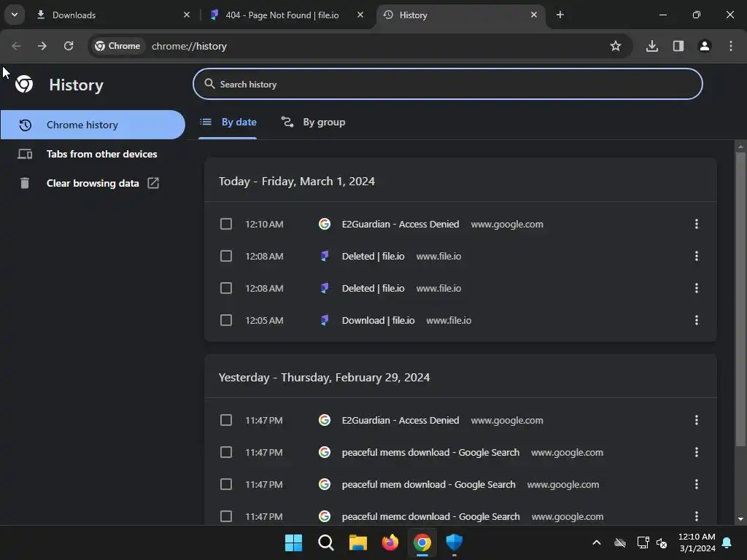The height and width of the screenshot is (560, 747).
Task: Open the tab search dropdown arrow
Action: (15, 15)
